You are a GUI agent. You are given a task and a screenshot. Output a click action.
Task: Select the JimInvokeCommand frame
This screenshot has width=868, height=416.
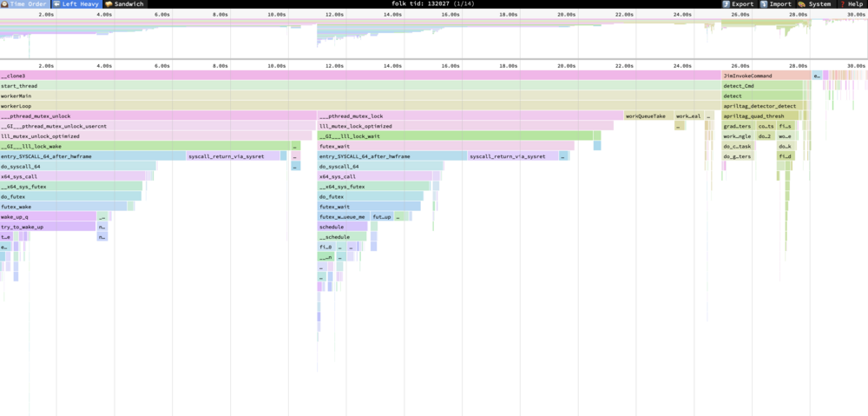[x=766, y=76]
